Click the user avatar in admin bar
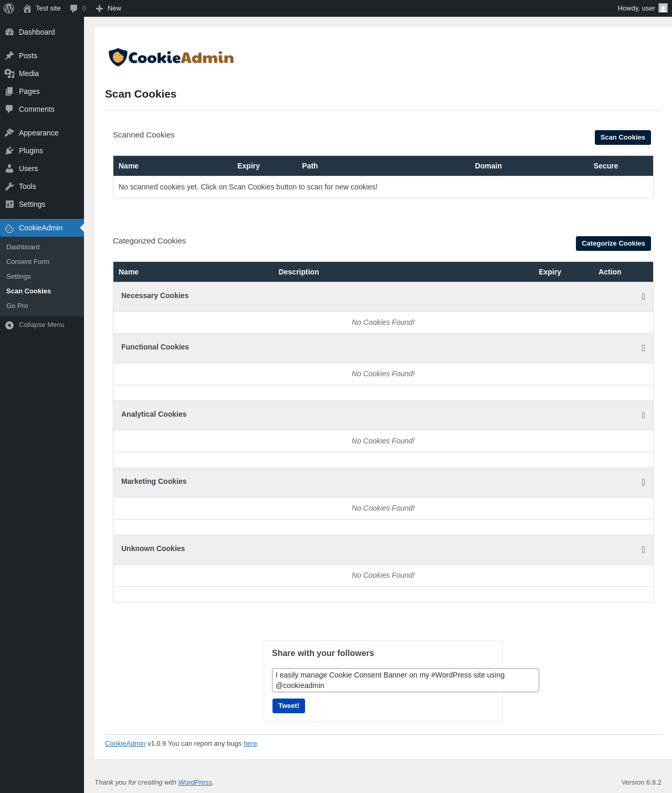 point(663,8)
